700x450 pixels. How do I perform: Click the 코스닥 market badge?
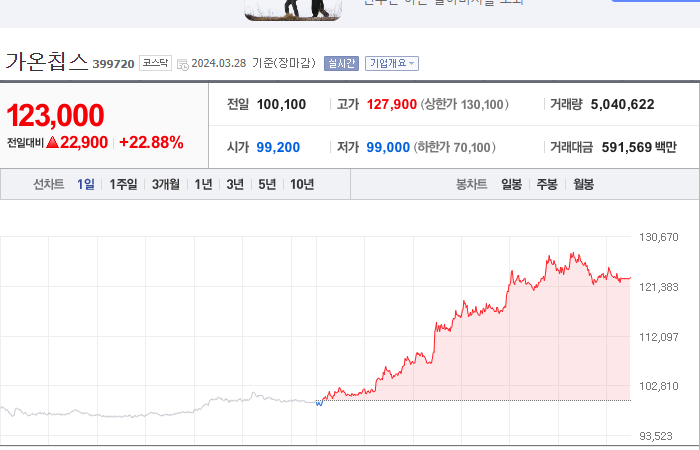(155, 63)
